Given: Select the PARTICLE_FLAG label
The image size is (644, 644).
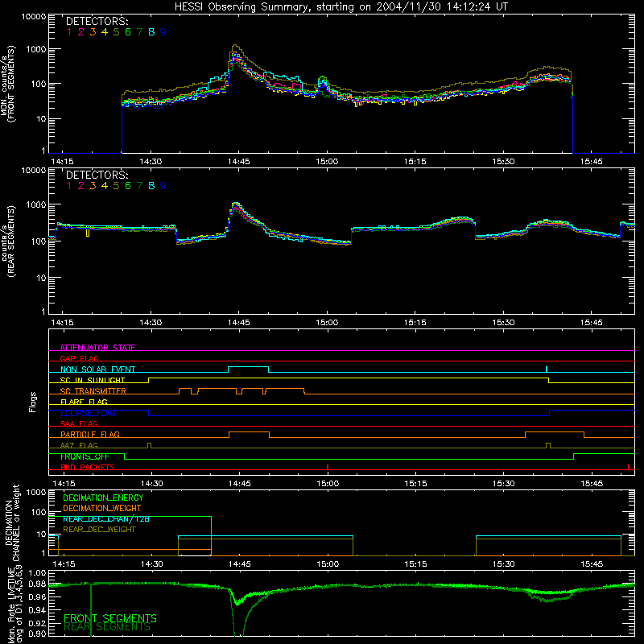Looking at the screenshot, I should pos(90,435).
